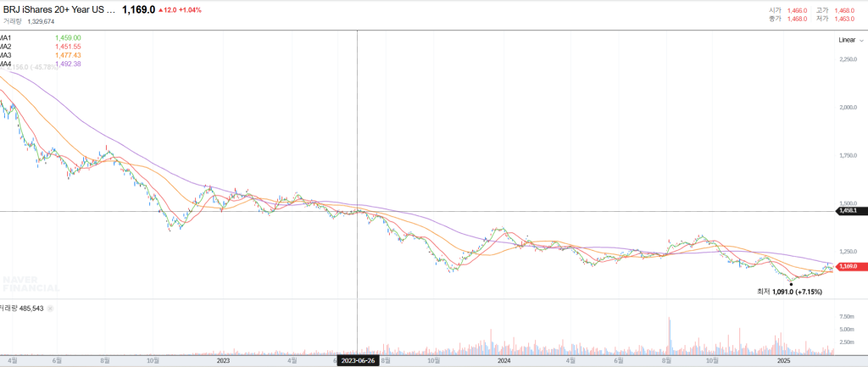Click the 거래량 1,329,674 header volume
Image resolution: width=868 pixels, height=367 pixels.
(29, 21)
